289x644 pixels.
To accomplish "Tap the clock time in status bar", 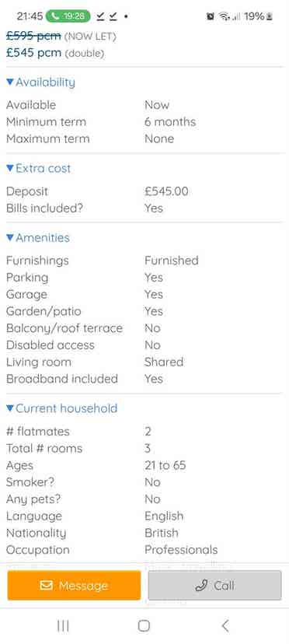I will [x=30, y=16].
